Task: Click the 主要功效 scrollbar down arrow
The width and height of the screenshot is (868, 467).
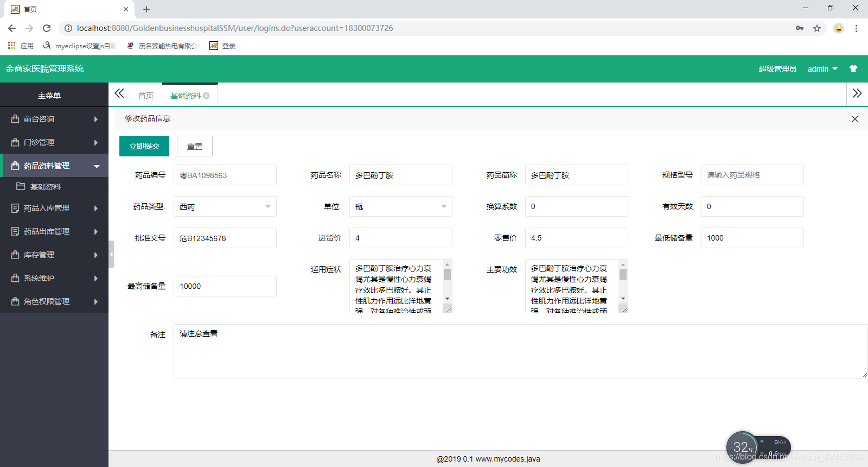Action: click(x=623, y=299)
